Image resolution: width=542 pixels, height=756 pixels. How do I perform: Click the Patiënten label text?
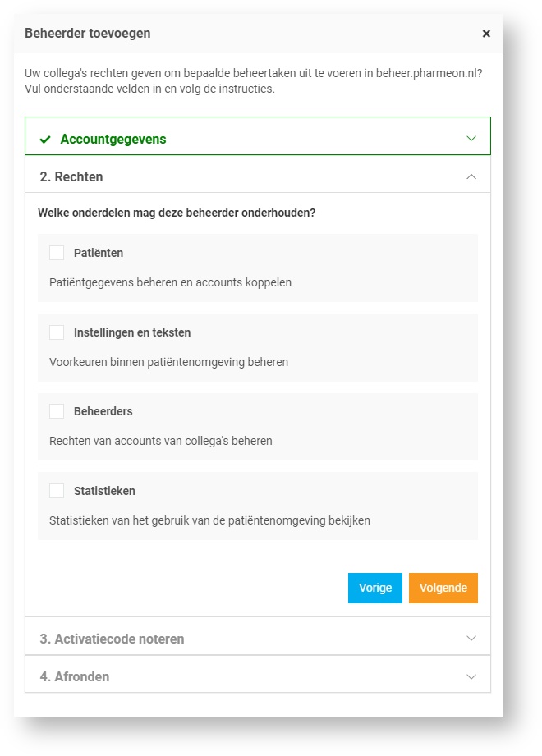[99, 253]
